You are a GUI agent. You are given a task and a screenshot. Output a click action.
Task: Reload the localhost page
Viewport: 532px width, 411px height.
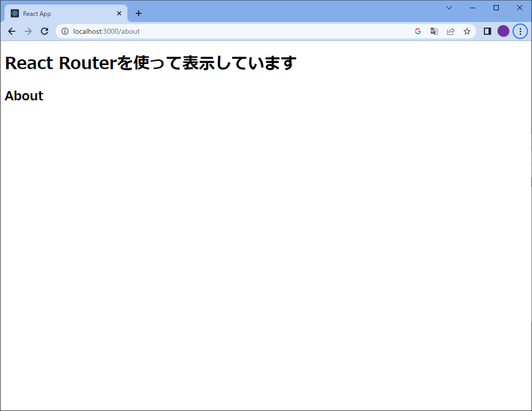pyautogui.click(x=44, y=31)
